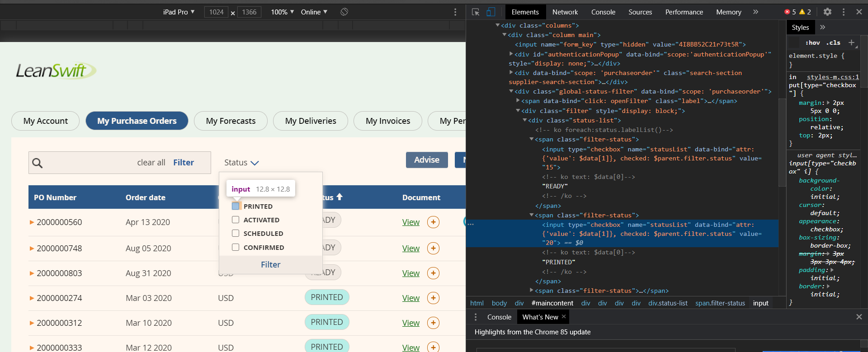Screen dimensions: 868x352
Task: Open DevTools settings gear
Action: click(827, 12)
